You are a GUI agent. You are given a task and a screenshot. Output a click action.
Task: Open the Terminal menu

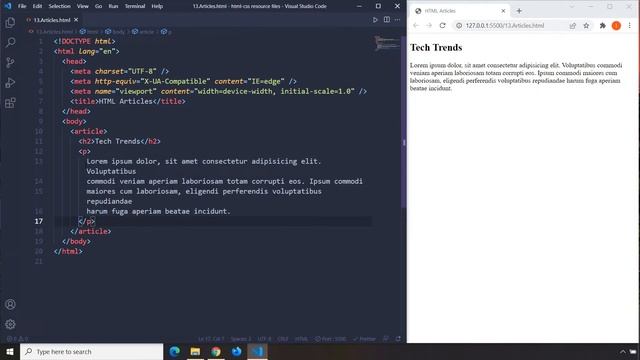tap(135, 6)
